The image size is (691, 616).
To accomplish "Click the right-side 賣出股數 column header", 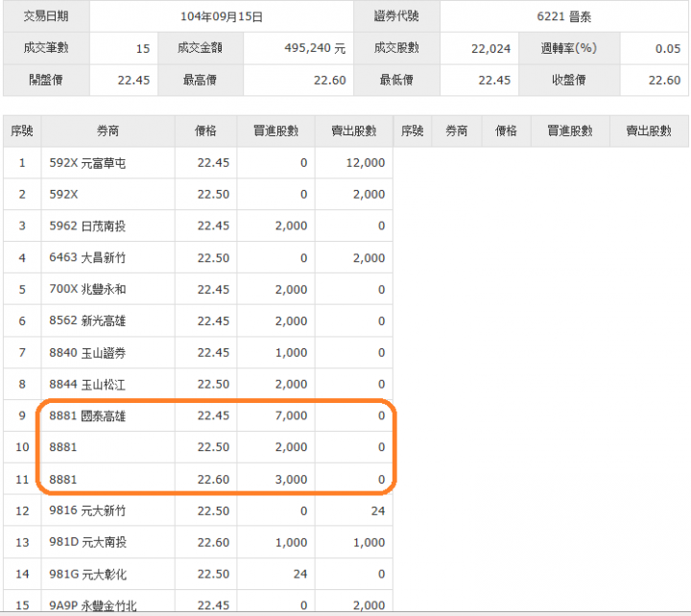I will pyautogui.click(x=649, y=130).
